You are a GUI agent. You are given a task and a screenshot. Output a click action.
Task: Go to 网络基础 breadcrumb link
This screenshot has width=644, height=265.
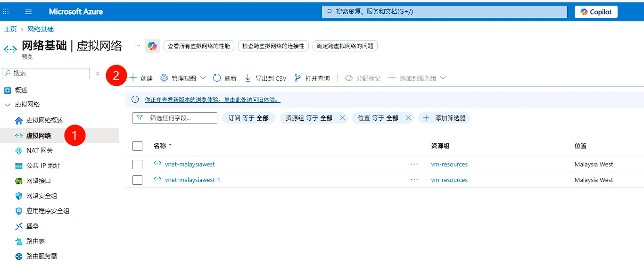pyautogui.click(x=41, y=29)
